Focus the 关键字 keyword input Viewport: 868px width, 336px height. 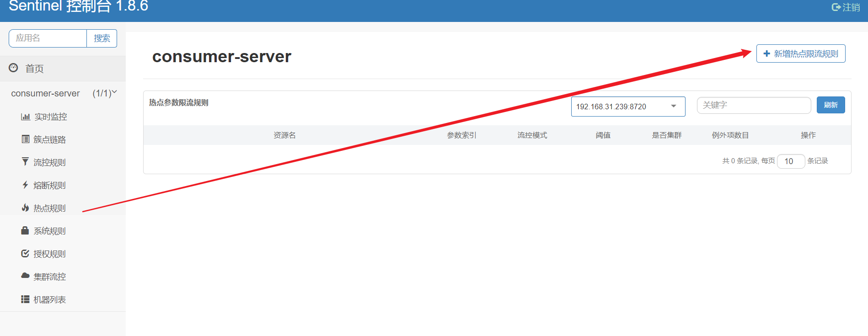pyautogui.click(x=754, y=105)
